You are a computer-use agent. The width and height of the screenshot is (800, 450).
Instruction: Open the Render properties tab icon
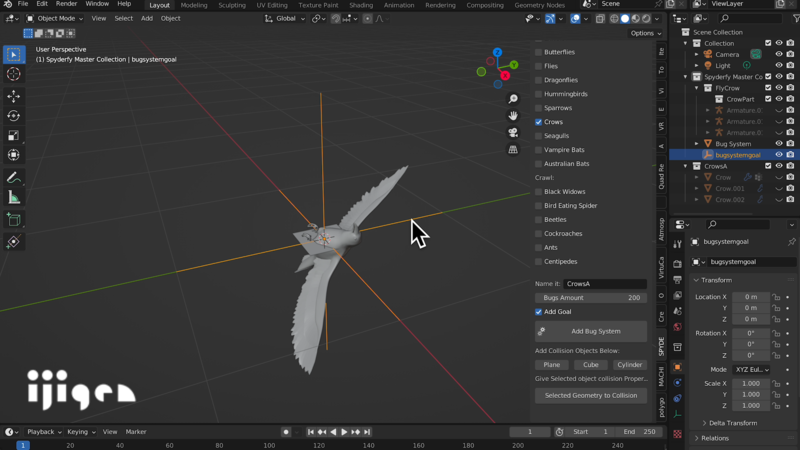click(x=678, y=264)
